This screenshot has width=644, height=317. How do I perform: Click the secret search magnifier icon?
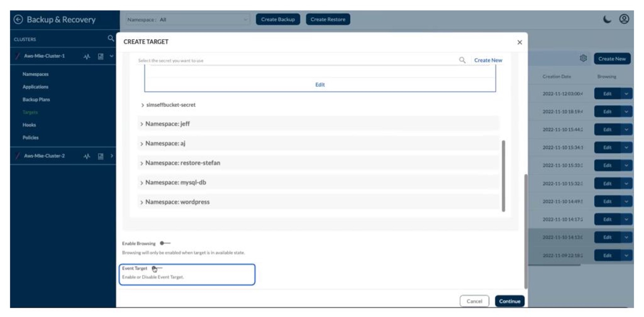(x=462, y=60)
